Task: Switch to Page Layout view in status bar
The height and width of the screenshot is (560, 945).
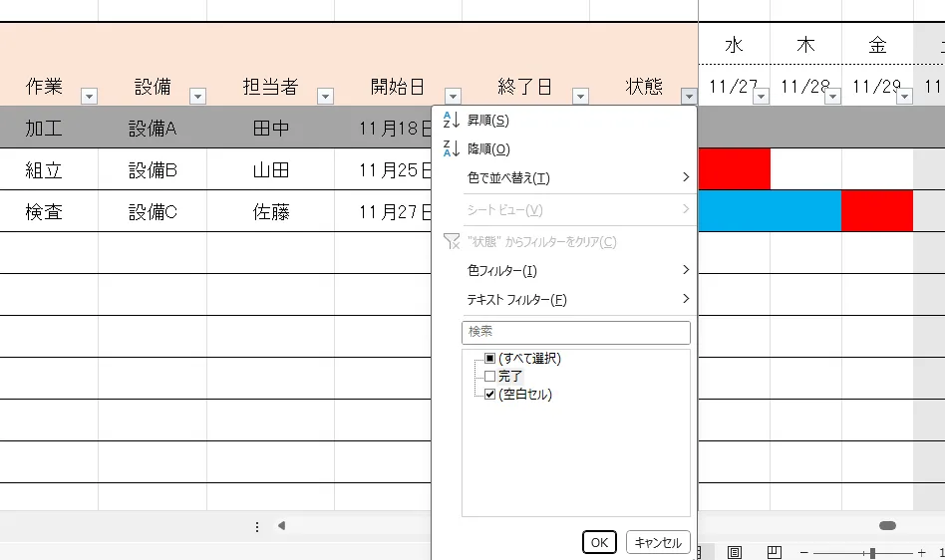Action: point(734,552)
